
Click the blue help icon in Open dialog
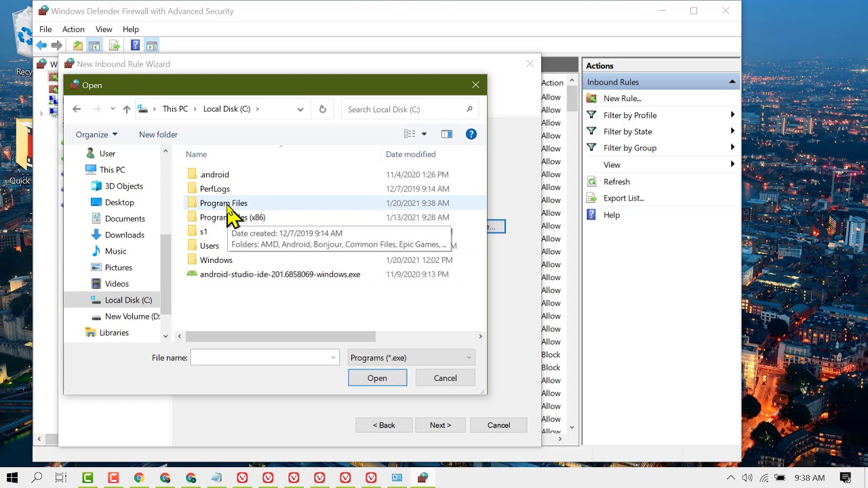click(x=471, y=134)
